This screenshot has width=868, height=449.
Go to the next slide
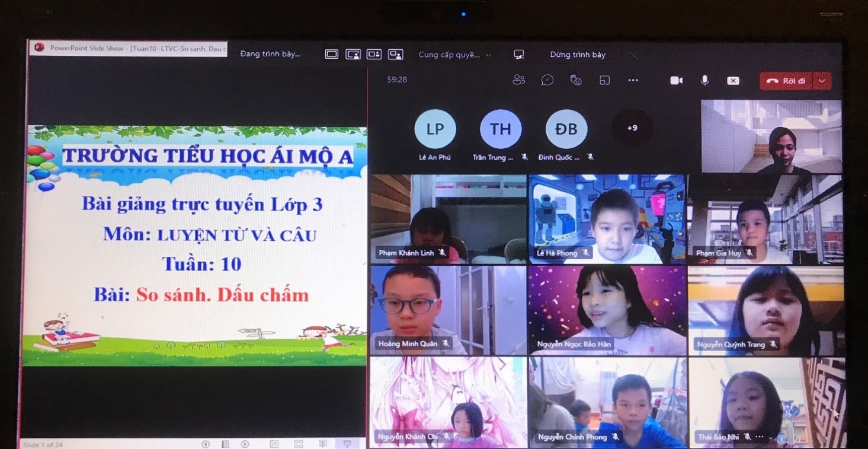point(245,444)
